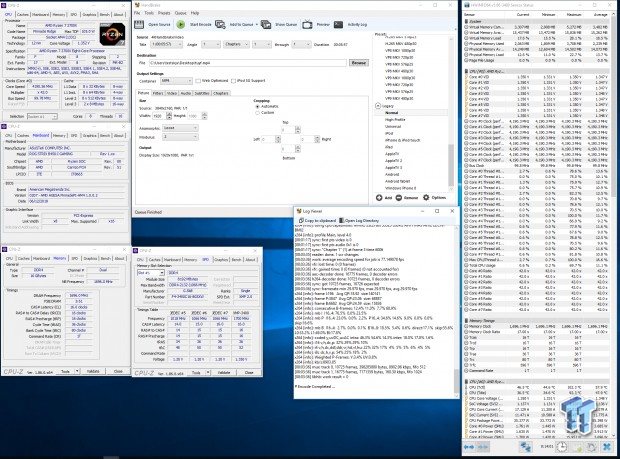Click HWiNFO greyed shrink-columns arrows icon
This screenshot has width=620, height=459.
click(483, 447)
